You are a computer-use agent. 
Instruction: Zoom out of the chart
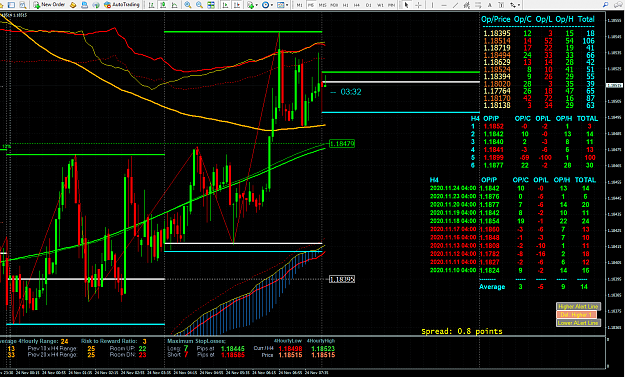(x=199, y=5)
